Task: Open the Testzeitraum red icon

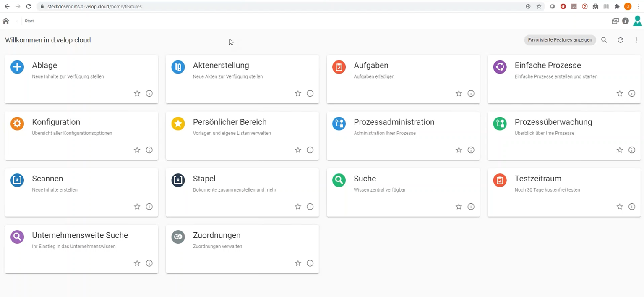Action: (500, 180)
